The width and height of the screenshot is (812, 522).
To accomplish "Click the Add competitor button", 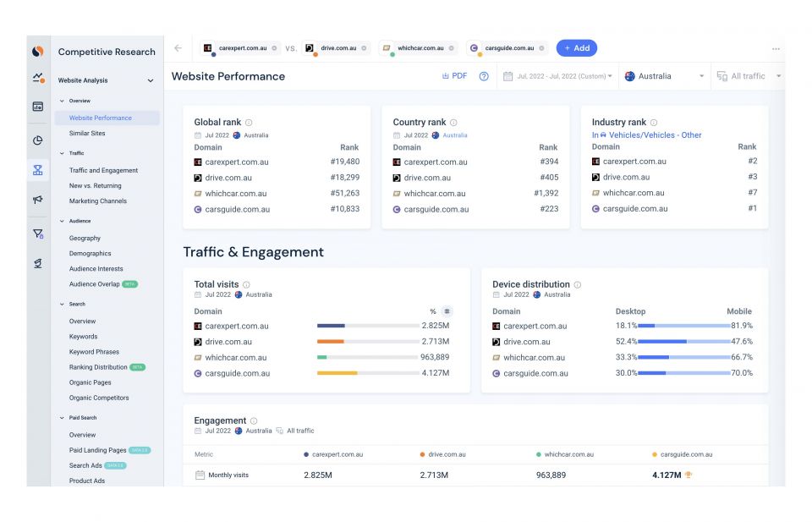I will (x=576, y=48).
